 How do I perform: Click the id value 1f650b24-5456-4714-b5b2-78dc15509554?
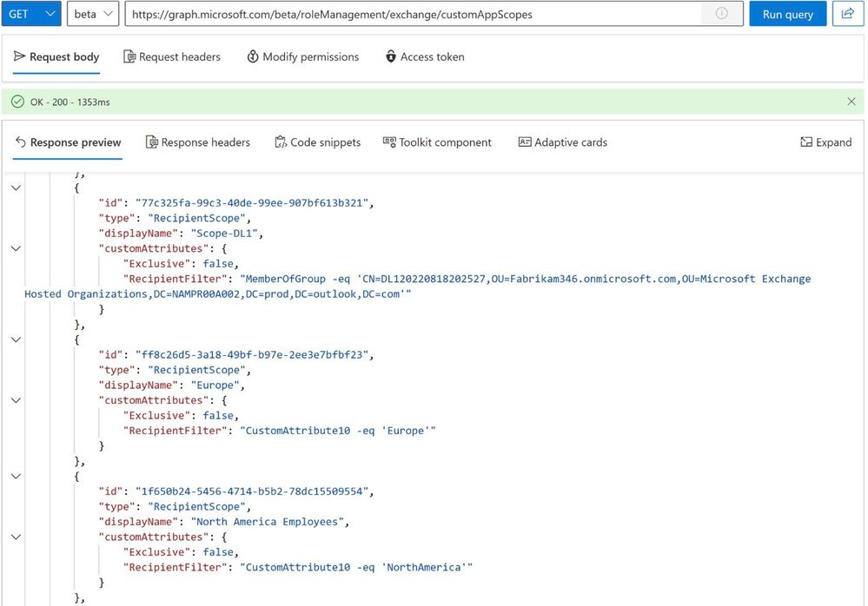252,491
